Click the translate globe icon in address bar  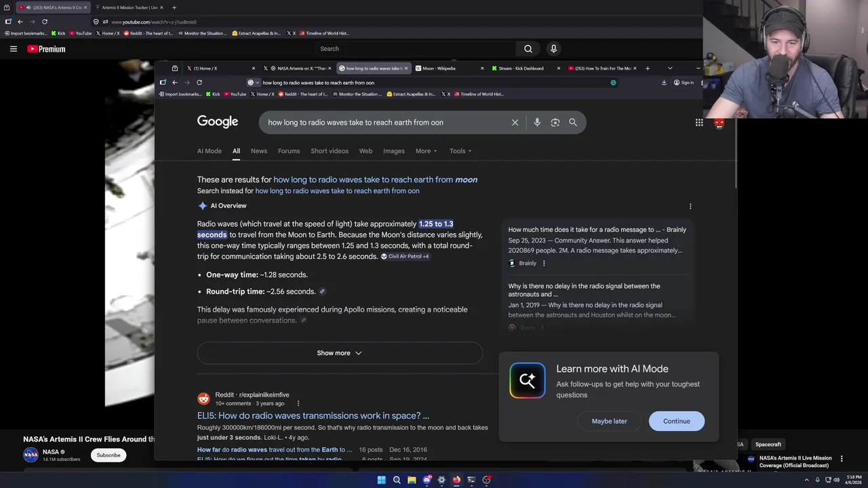pyautogui.click(x=613, y=83)
